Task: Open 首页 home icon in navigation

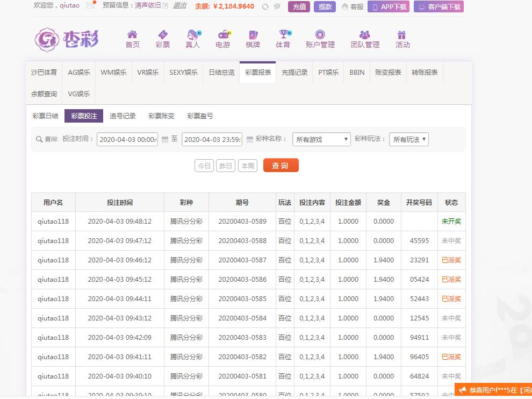Action: click(x=132, y=35)
